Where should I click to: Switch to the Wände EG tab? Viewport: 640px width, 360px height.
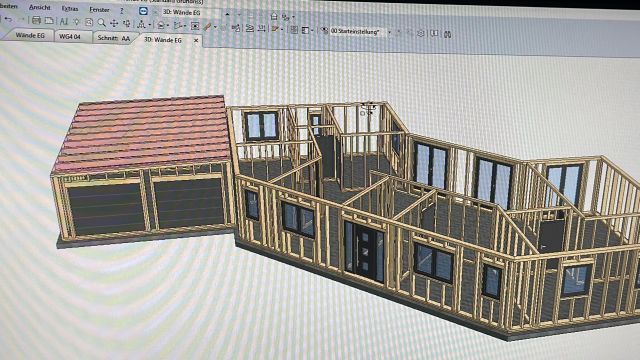29,36
